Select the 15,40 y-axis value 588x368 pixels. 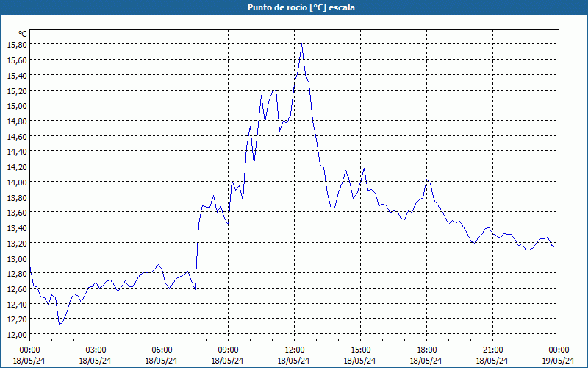(x=17, y=76)
